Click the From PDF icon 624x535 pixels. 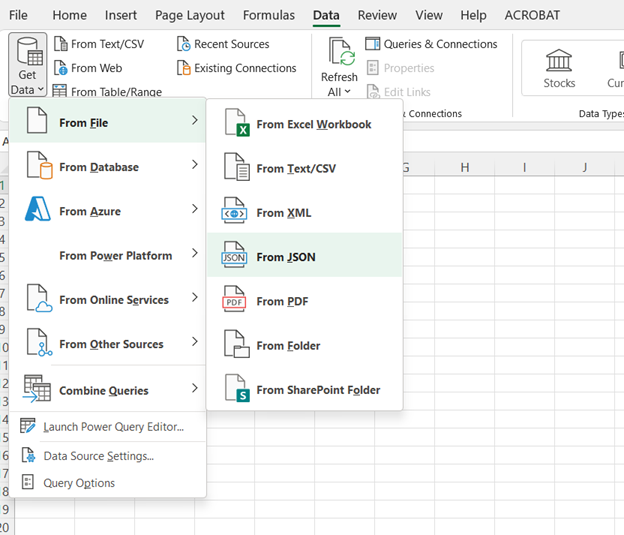coord(234,299)
